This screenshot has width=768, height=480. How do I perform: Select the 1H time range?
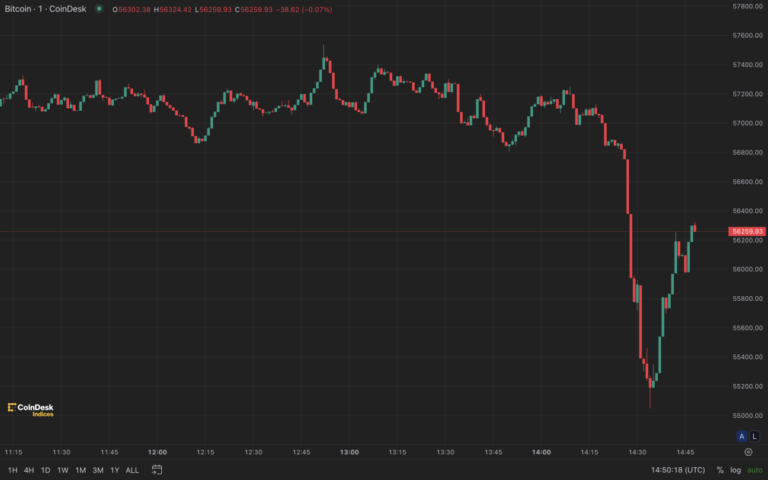(13, 469)
